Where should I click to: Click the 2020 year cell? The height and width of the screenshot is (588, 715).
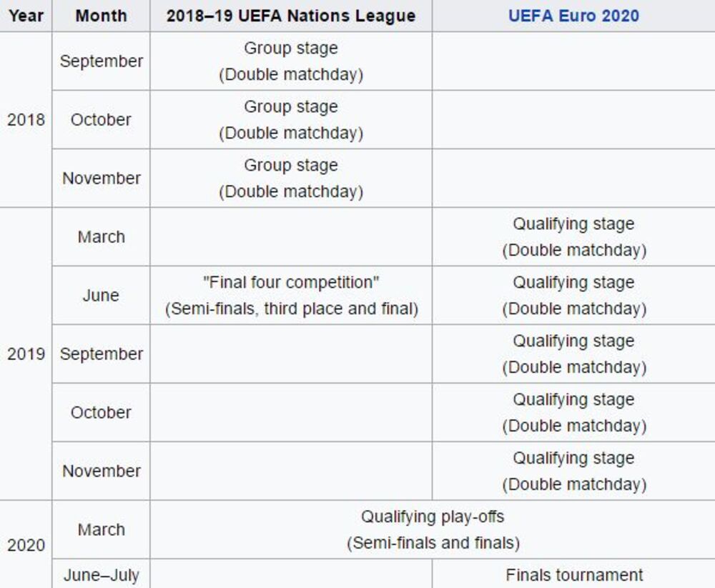(x=26, y=545)
